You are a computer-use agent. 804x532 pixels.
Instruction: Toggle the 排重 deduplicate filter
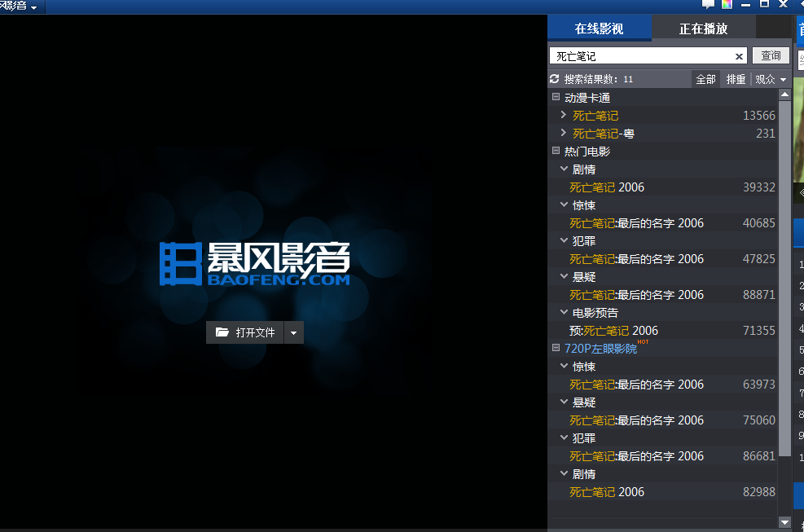(x=736, y=79)
